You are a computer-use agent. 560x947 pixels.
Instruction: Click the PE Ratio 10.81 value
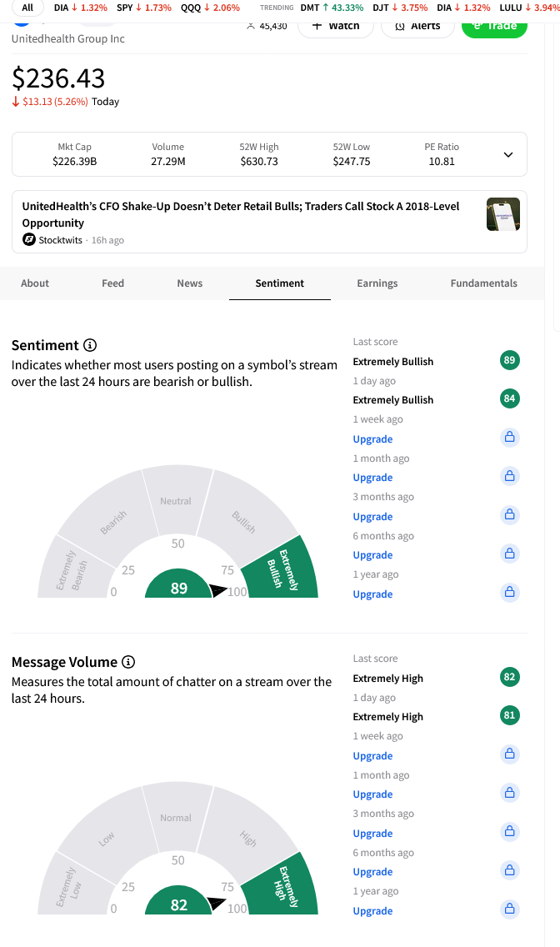click(x=442, y=161)
